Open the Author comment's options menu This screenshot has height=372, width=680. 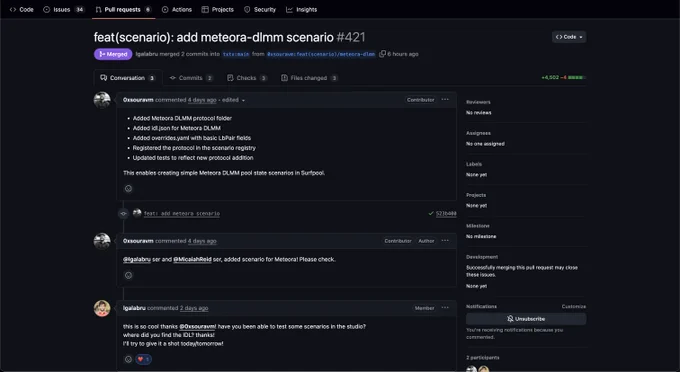[445, 241]
